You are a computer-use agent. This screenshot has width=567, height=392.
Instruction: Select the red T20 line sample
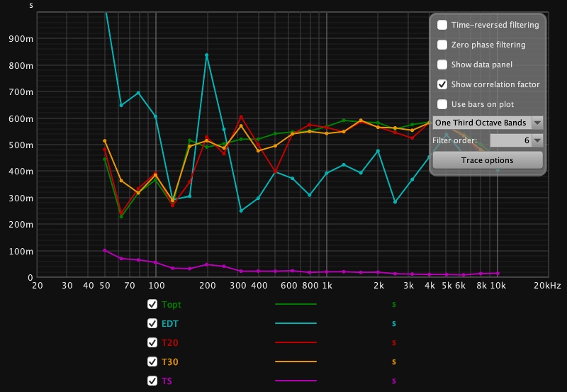pyautogui.click(x=296, y=342)
